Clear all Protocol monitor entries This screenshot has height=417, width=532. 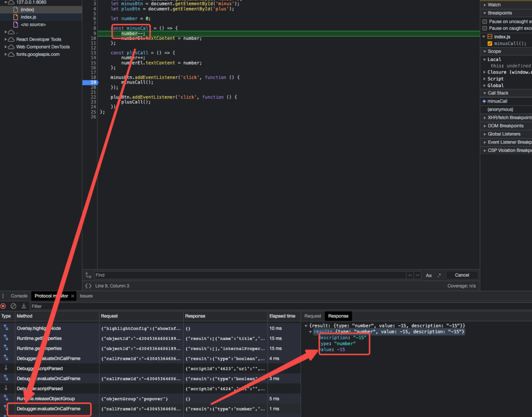point(13,306)
